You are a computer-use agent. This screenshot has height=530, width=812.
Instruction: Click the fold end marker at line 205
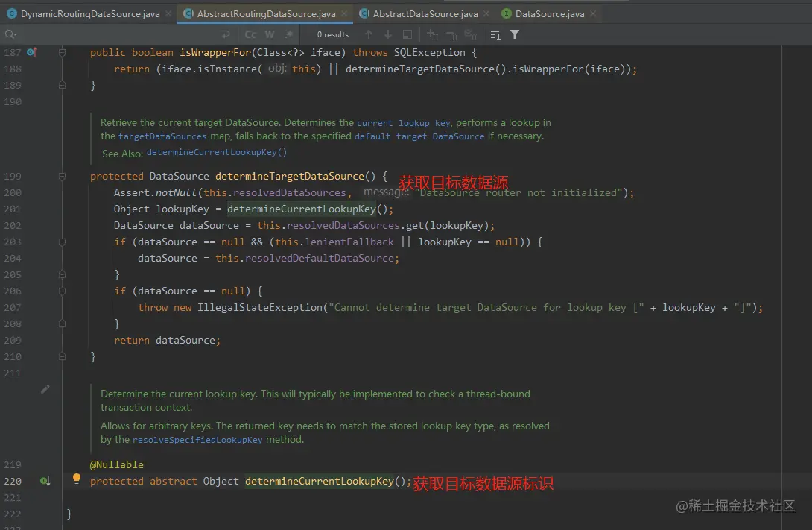62,274
